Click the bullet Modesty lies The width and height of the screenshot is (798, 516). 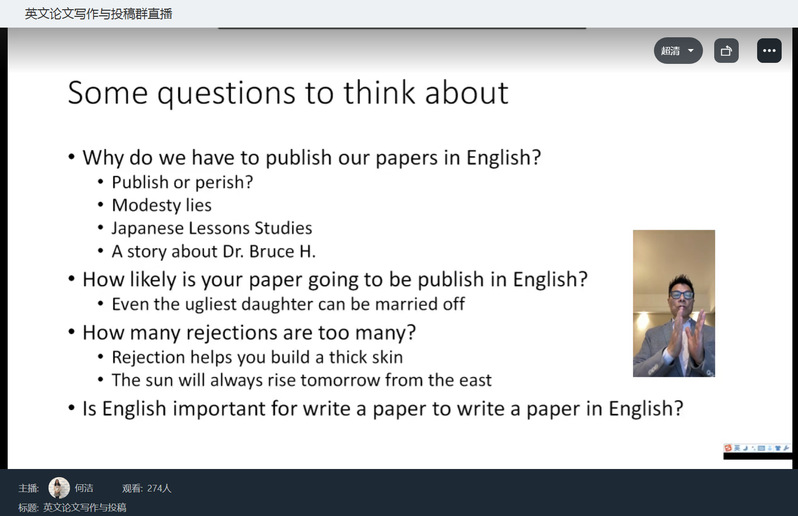tap(161, 205)
